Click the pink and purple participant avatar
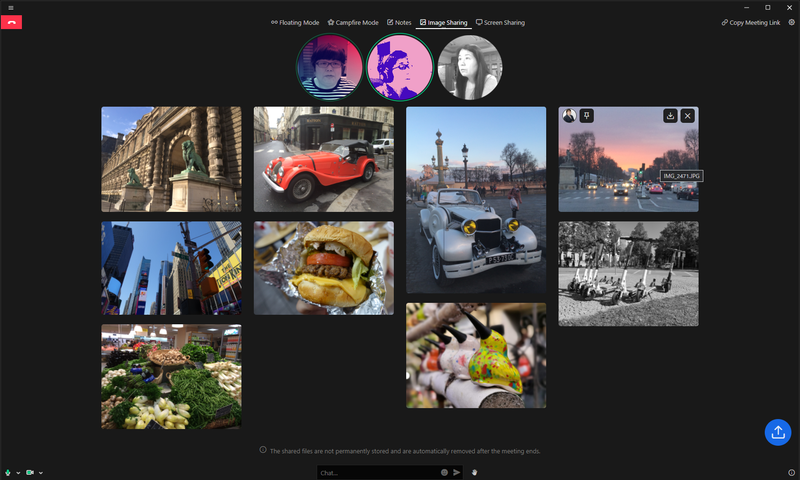This screenshot has height=480, width=800. coord(400,67)
